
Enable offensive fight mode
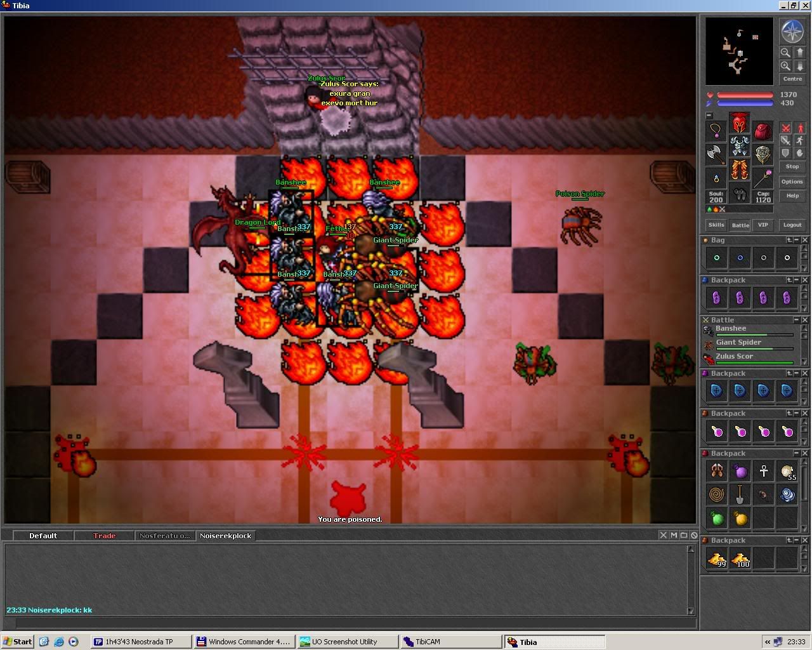785,128
